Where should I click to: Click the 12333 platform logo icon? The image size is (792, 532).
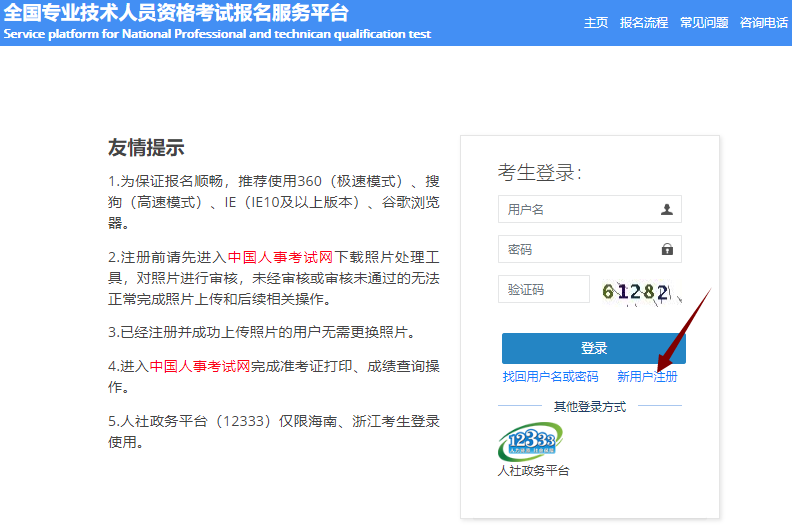pos(530,441)
